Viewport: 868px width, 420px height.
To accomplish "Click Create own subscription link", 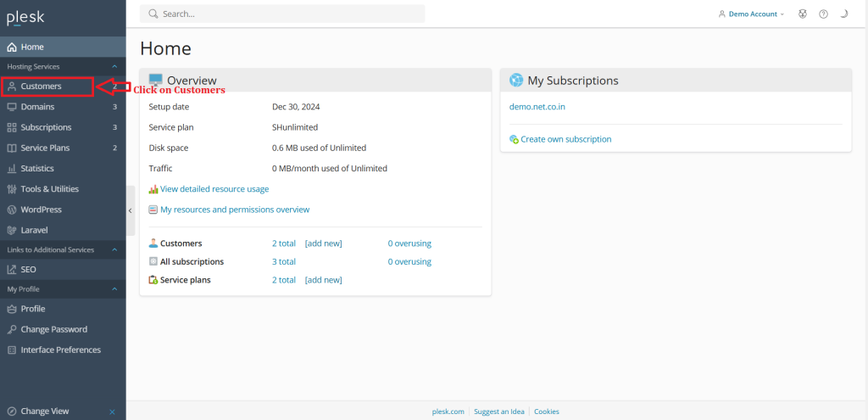I will point(565,139).
